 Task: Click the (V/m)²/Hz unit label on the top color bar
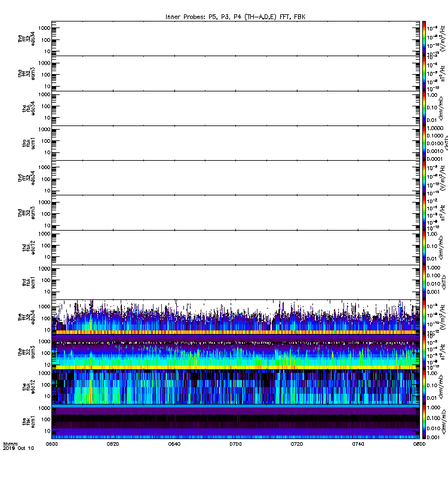pos(442,38)
